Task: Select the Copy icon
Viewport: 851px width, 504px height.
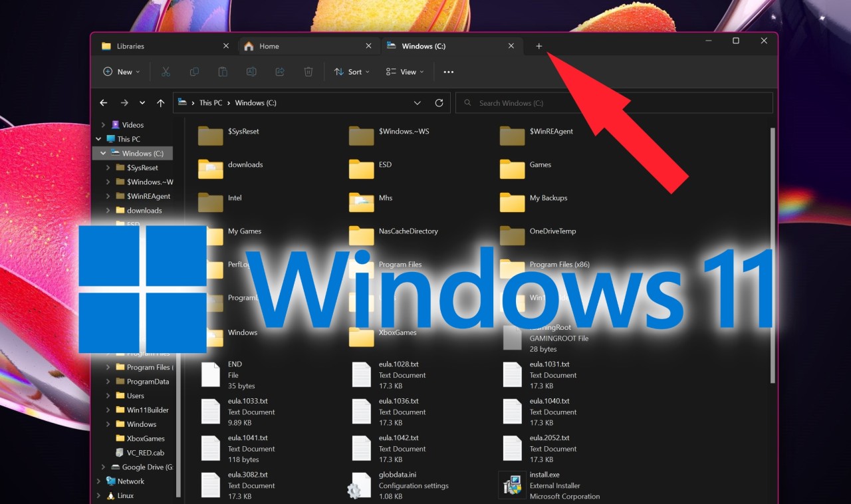Action: pyautogui.click(x=194, y=72)
